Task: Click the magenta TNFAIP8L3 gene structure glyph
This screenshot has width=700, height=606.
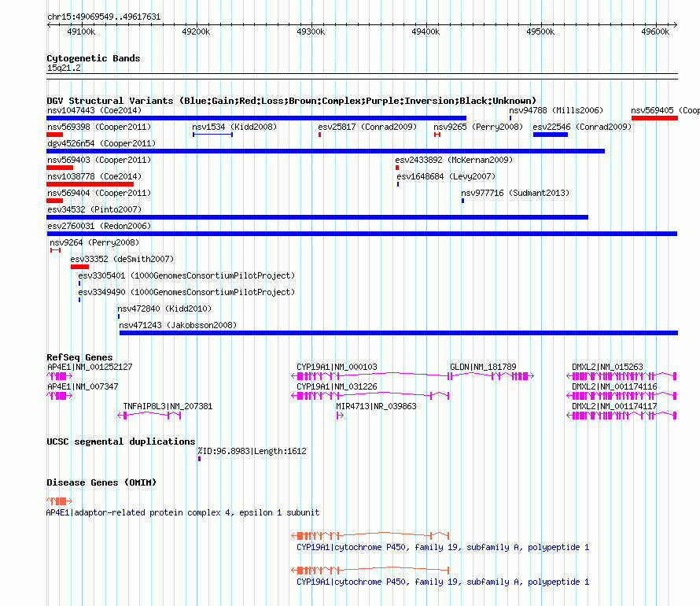Action: [149, 416]
